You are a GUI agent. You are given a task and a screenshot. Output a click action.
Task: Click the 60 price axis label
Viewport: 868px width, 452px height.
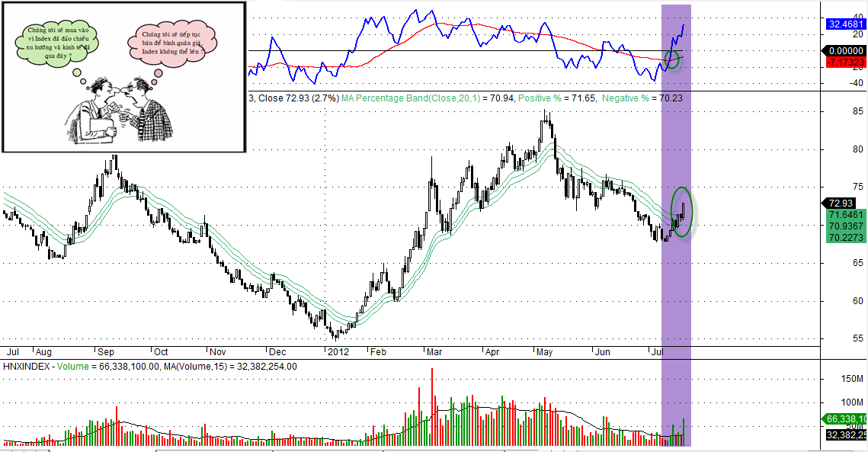tap(857, 301)
